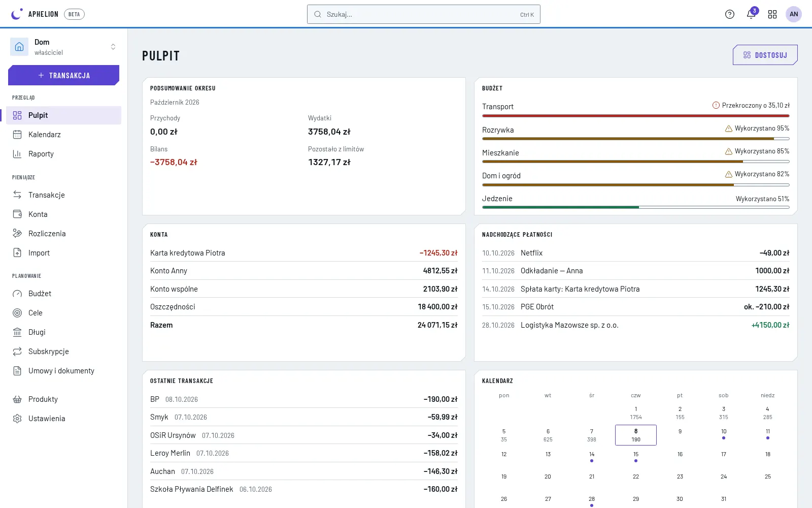Viewport: 812px width, 508px height.
Task: Open the help question mark icon
Action: [x=730, y=14]
